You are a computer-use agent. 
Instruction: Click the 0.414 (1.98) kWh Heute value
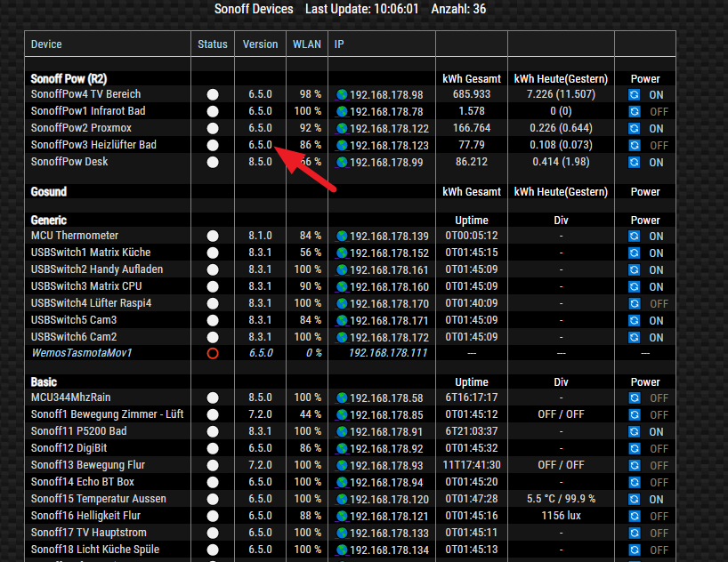pyautogui.click(x=561, y=162)
